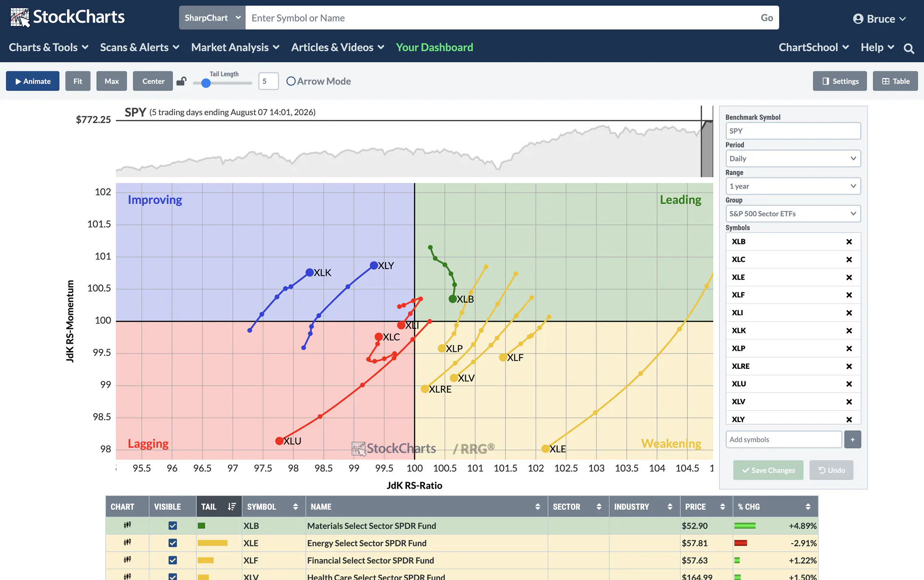Remove XLE from symbols list
The image size is (924, 580).
(849, 277)
